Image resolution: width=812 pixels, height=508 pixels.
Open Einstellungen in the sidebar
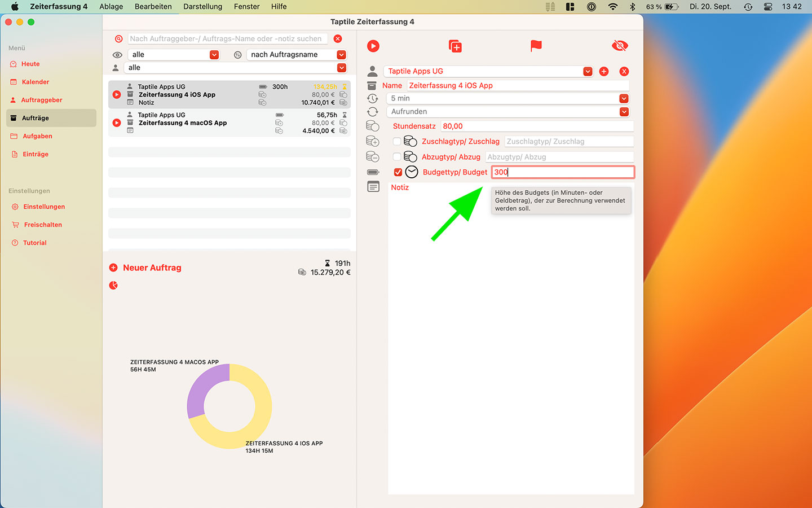(44, 207)
